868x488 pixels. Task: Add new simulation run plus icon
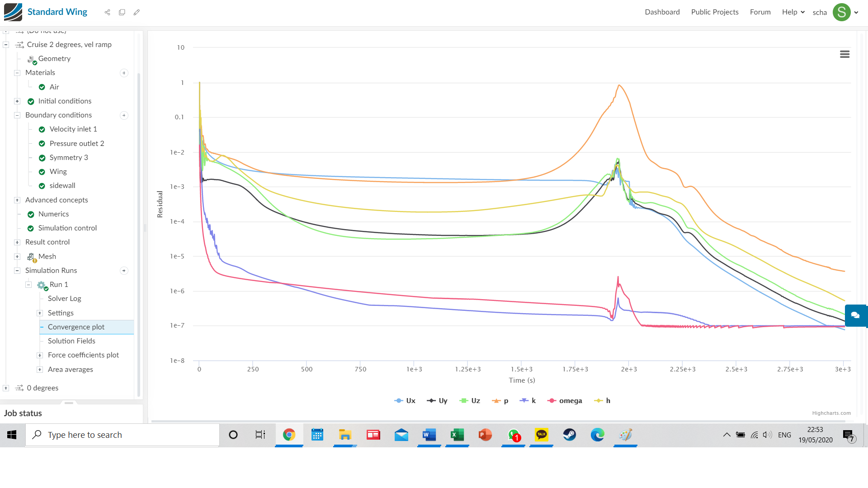click(x=124, y=271)
